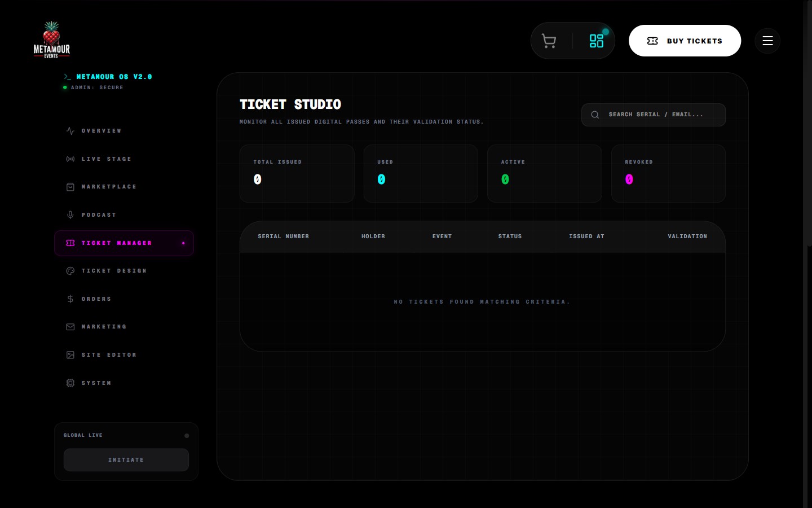This screenshot has width=812, height=508.
Task: Click the Podcast microphone icon
Action: click(70, 215)
